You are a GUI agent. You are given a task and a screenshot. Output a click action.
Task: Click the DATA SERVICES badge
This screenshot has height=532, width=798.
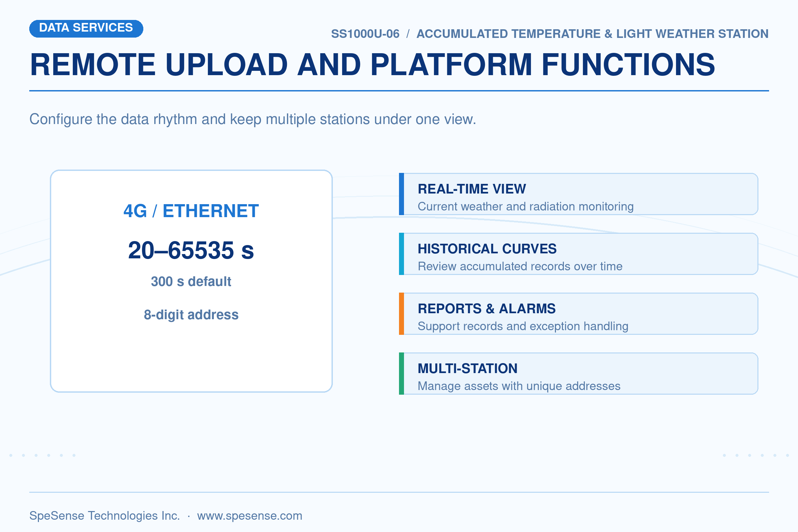(x=86, y=29)
